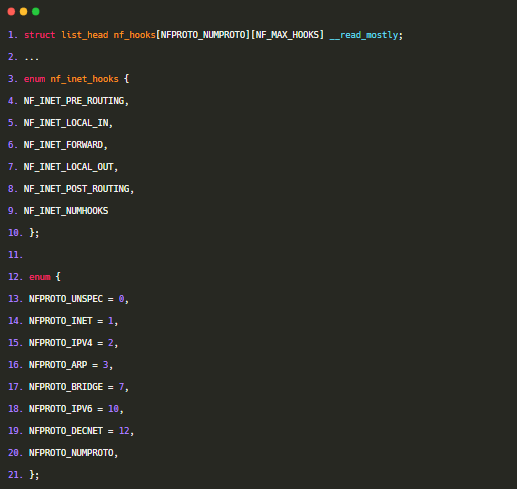Viewport: 517px width, 489px height.
Task: Click 'NF_INET_FORWARD' enumerator
Action: point(63,145)
